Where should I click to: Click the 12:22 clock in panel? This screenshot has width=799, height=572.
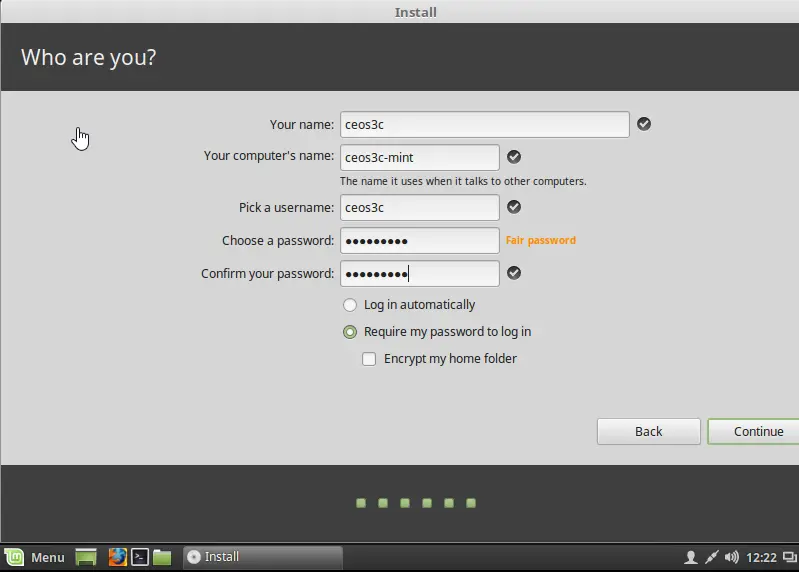pyautogui.click(x=761, y=558)
